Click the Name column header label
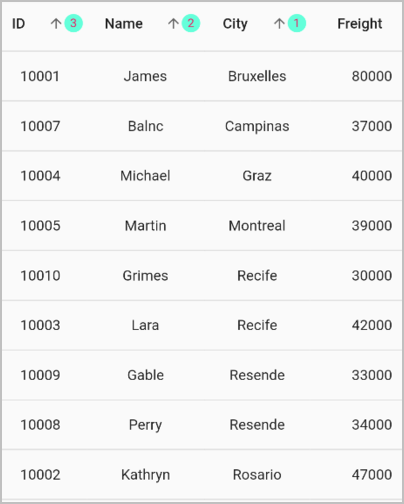 point(124,24)
